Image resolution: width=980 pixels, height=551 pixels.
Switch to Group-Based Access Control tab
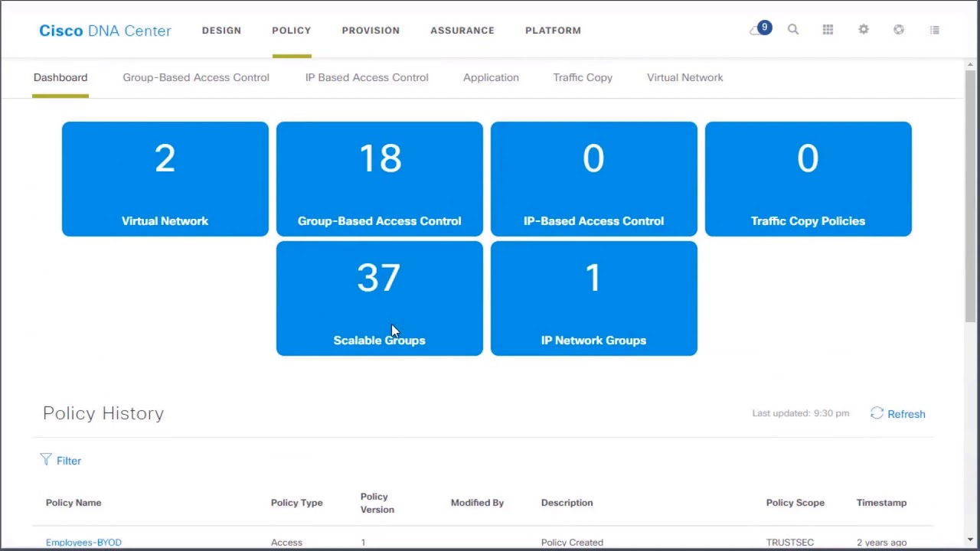[196, 77]
